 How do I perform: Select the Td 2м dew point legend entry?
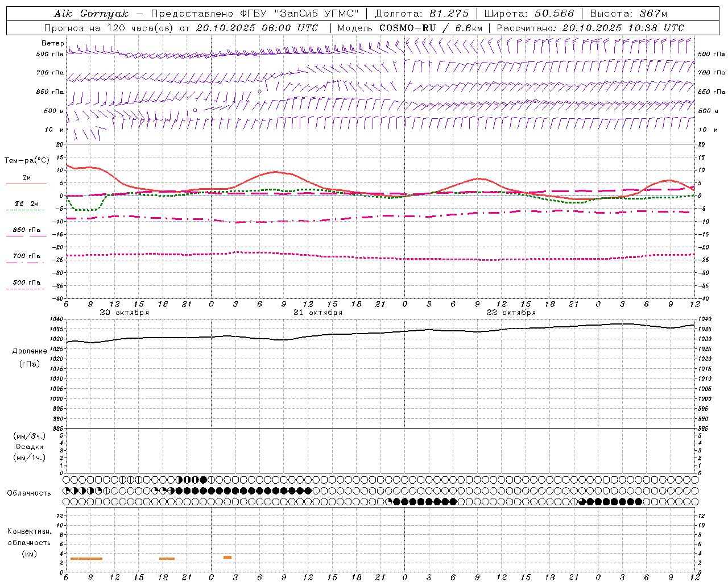[26, 203]
